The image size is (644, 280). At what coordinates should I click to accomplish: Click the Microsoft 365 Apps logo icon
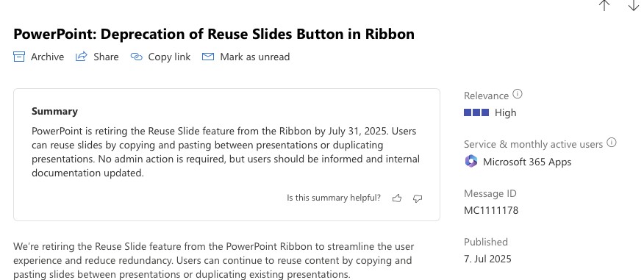point(471,162)
